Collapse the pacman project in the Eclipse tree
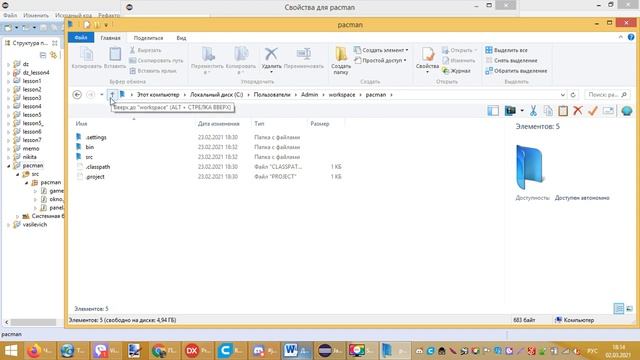This screenshot has width=640, height=360. coord(9,166)
